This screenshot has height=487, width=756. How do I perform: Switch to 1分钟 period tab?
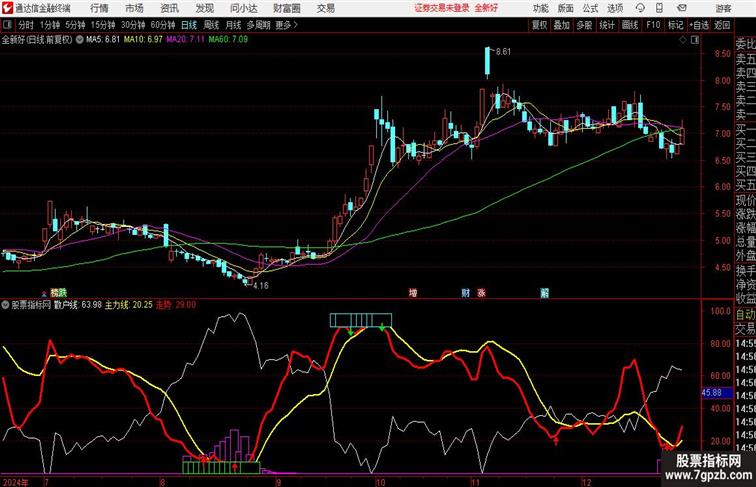coord(50,25)
